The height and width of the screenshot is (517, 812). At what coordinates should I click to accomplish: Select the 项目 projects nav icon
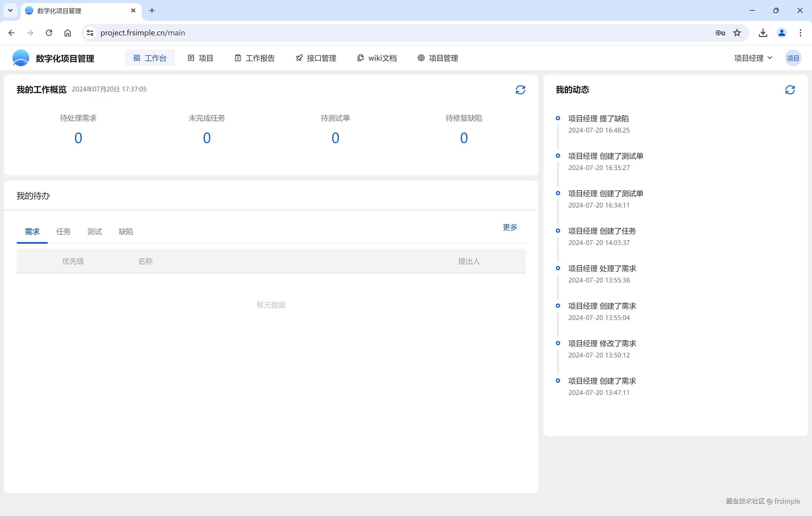(201, 58)
